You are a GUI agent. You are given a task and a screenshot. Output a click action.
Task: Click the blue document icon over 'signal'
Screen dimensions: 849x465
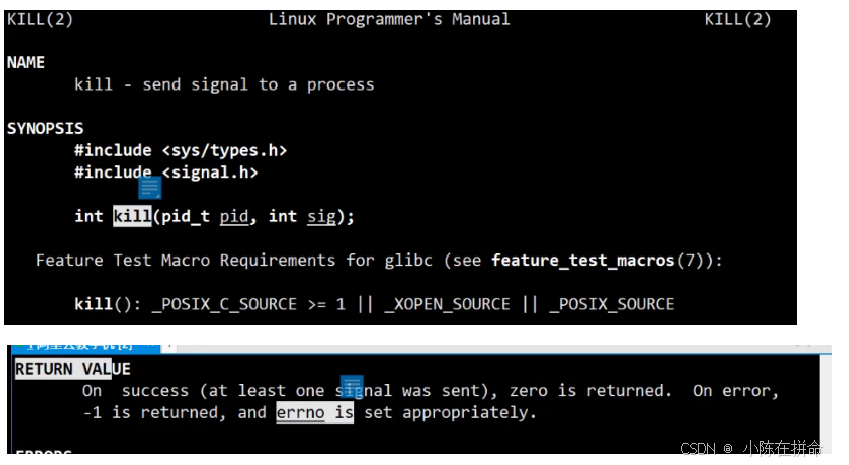click(x=351, y=386)
